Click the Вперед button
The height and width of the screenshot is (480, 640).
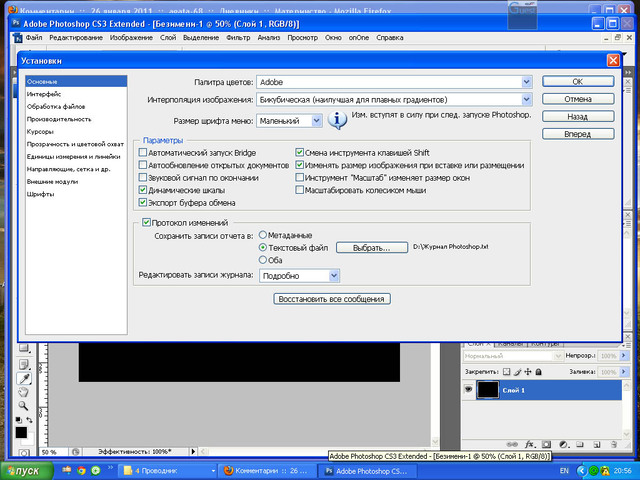point(578,134)
